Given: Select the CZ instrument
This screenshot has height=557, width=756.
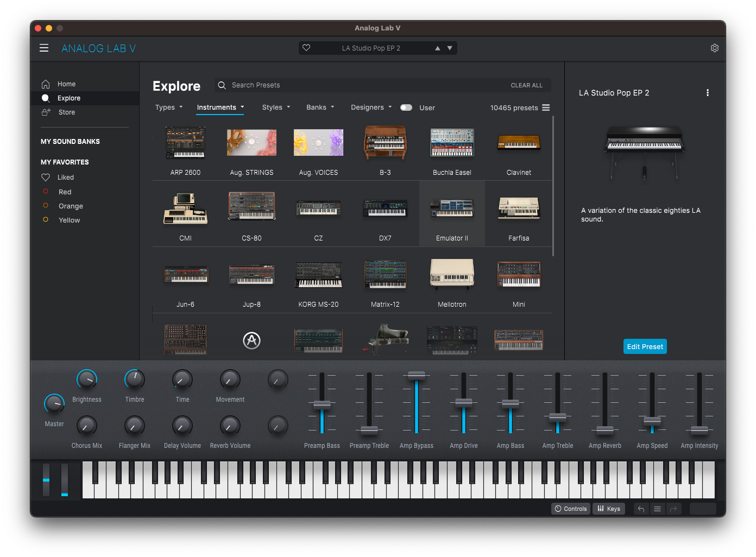Looking at the screenshot, I should (318, 215).
